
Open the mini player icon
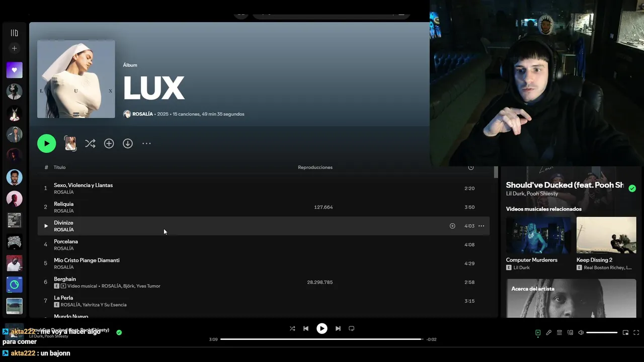pyautogui.click(x=625, y=332)
